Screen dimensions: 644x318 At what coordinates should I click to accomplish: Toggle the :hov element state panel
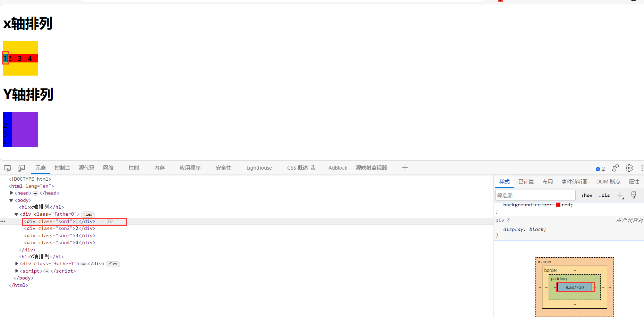[587, 196]
